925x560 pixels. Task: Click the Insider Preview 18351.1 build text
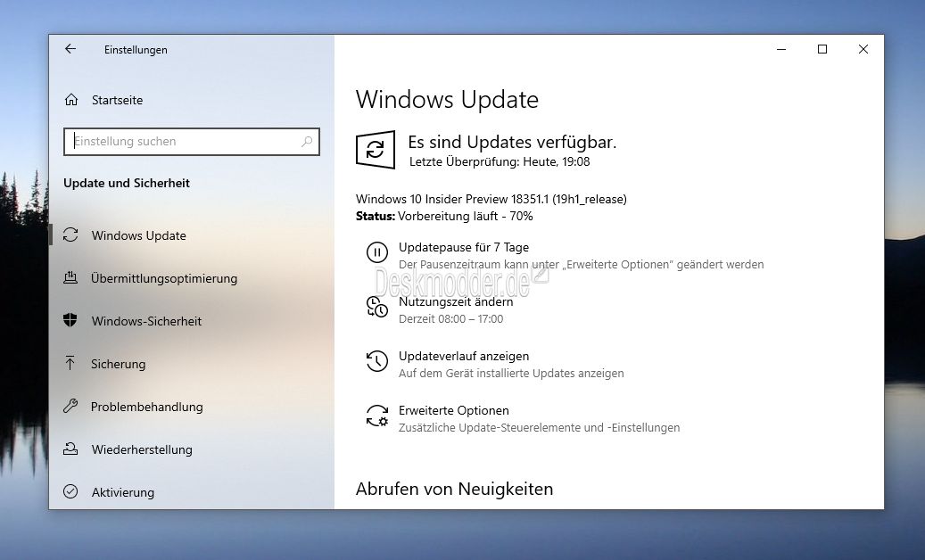click(x=491, y=199)
